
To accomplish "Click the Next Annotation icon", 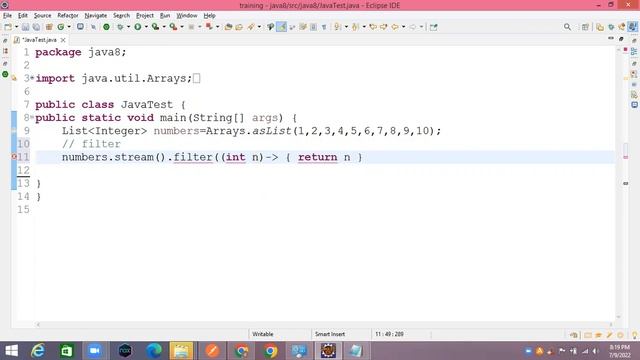I will point(337,27).
